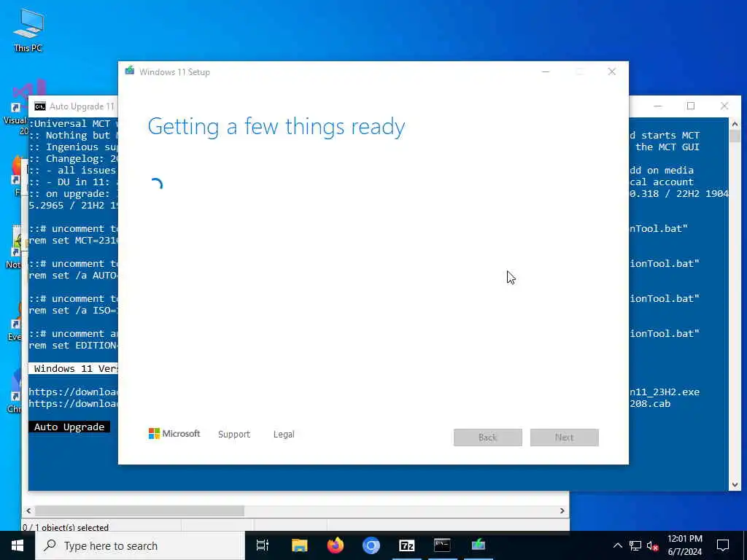Screen dimensions: 747x560
Task: Open Chromium browser from the taskbar
Action: pyautogui.click(x=371, y=545)
